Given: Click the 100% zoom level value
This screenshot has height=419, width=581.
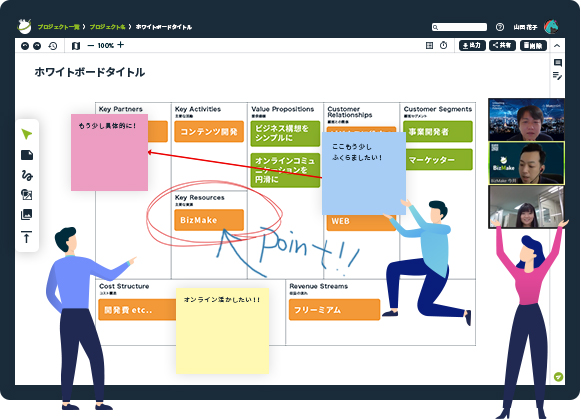Looking at the screenshot, I should [106, 46].
